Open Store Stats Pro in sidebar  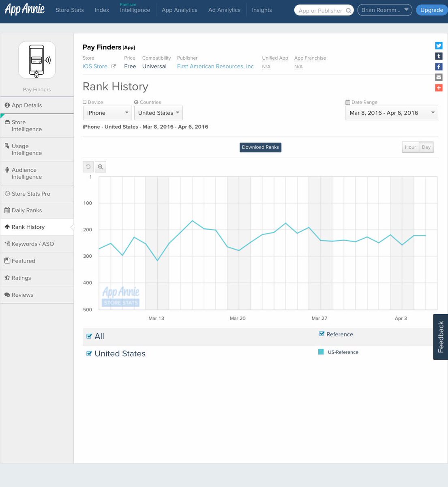[x=37, y=194]
